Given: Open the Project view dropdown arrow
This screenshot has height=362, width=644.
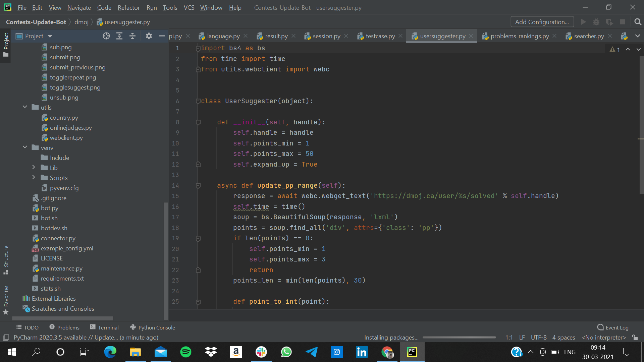Looking at the screenshot, I should [x=50, y=36].
